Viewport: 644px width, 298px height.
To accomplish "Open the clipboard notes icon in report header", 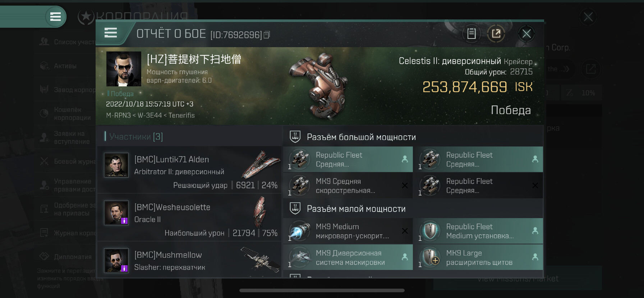I will (x=471, y=34).
